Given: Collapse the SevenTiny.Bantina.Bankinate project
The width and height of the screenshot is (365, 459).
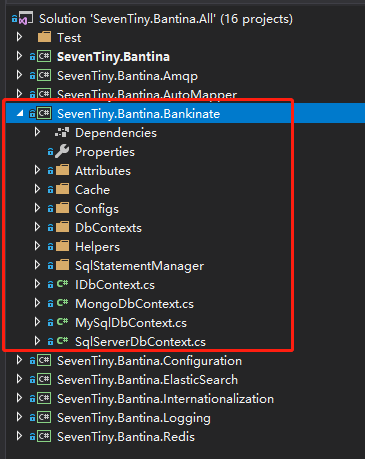Looking at the screenshot, I should [x=20, y=113].
